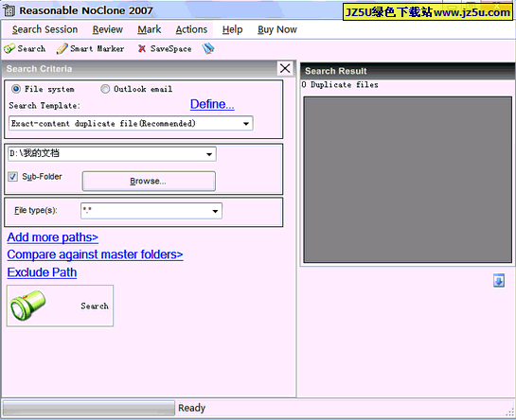The width and height of the screenshot is (516, 420).
Task: Click the Search Result panel header
Action: [x=407, y=71]
